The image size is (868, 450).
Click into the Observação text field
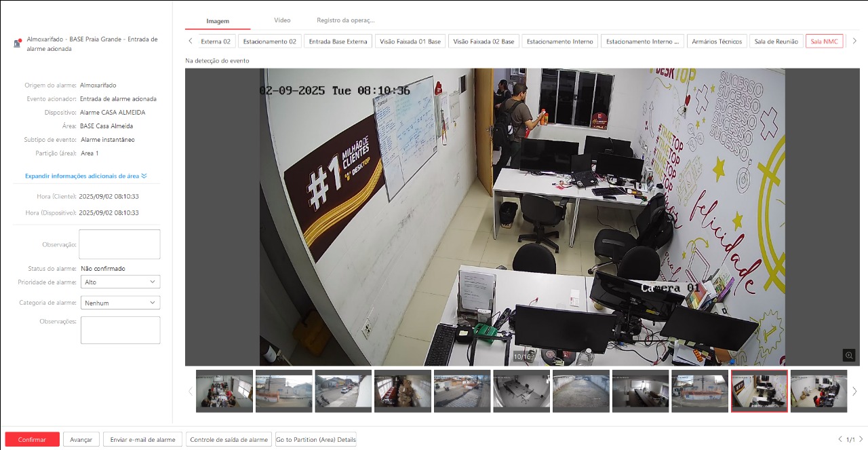pos(120,244)
